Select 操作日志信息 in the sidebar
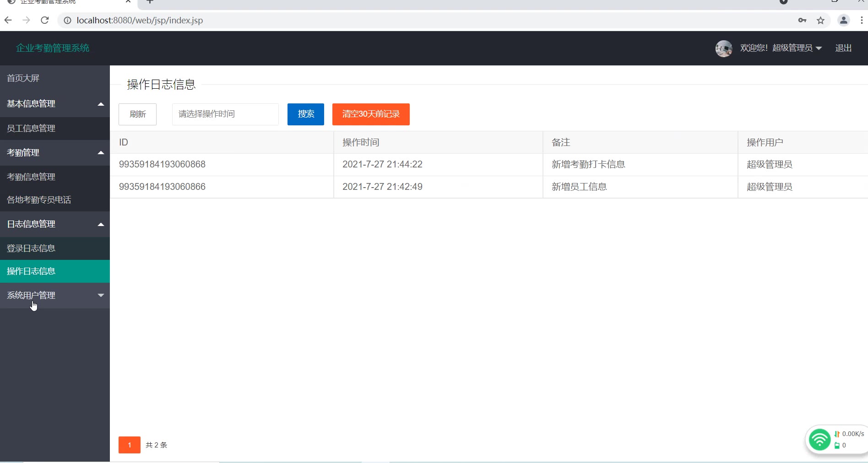 point(55,271)
